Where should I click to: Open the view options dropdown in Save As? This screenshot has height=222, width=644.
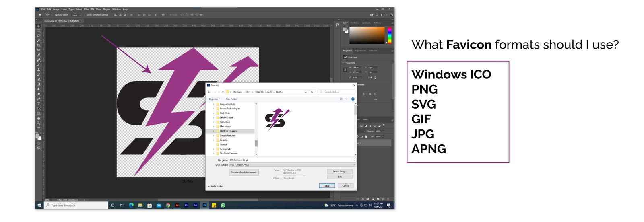pyautogui.click(x=345, y=99)
